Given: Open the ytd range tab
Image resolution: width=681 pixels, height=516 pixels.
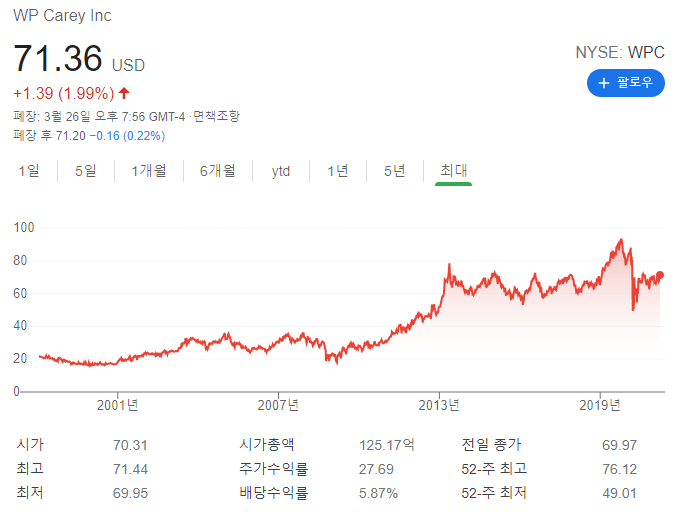Looking at the screenshot, I should tap(281, 171).
